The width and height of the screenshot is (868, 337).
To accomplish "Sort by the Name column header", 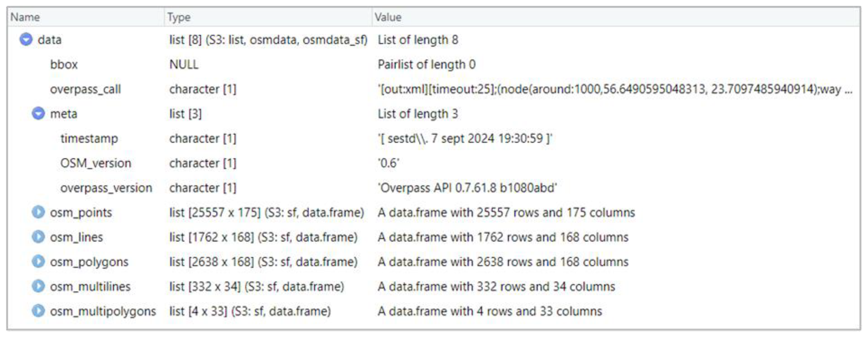I will 25,17.
